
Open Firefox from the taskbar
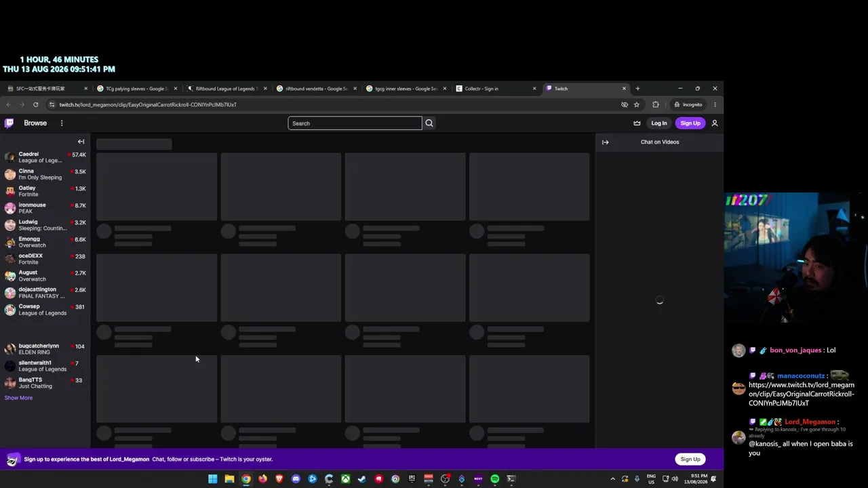click(262, 479)
